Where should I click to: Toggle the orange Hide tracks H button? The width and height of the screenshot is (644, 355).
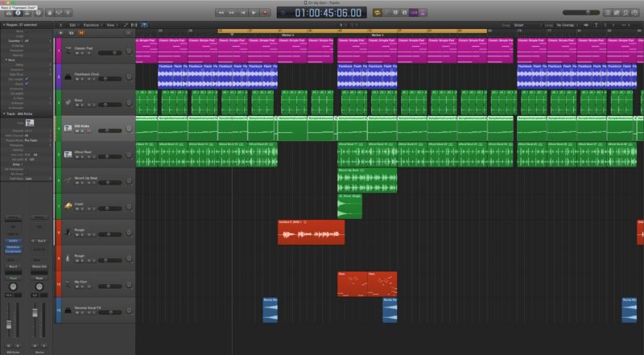(x=81, y=33)
